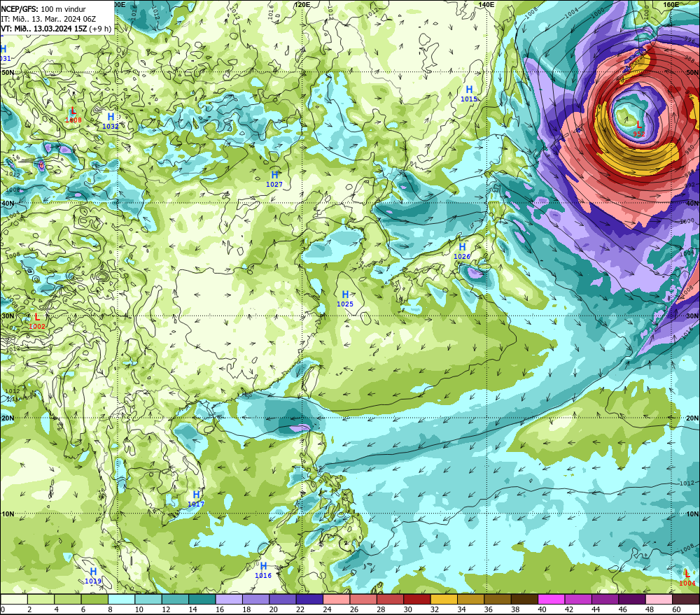Pick the legend swatch between 0 and 2

coord(14,599)
